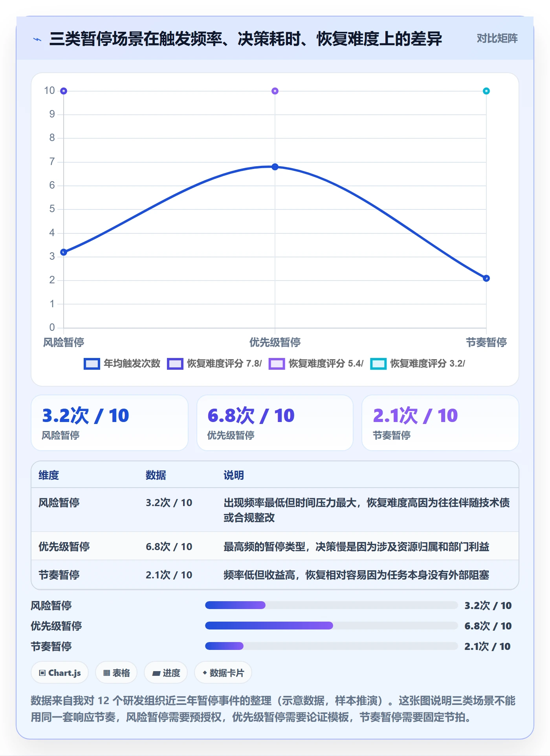Click the 数据 column header
Screen dimensions: 550x756
coord(156,475)
